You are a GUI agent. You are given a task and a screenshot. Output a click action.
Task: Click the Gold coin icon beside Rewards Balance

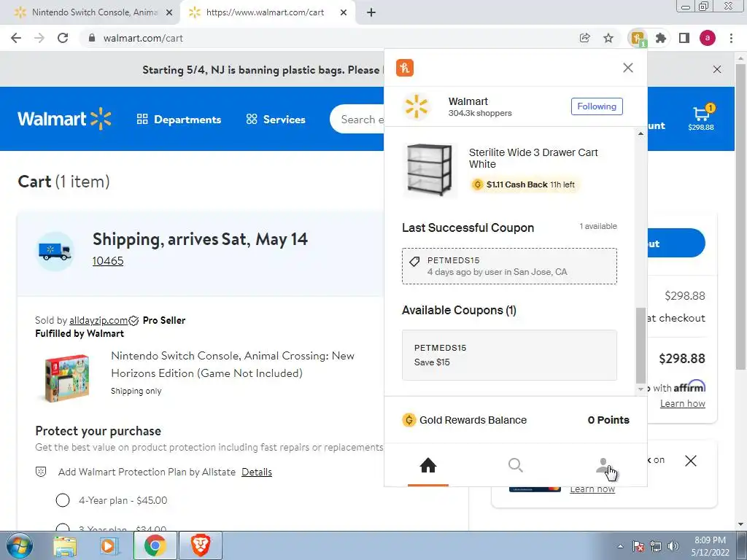409,420
